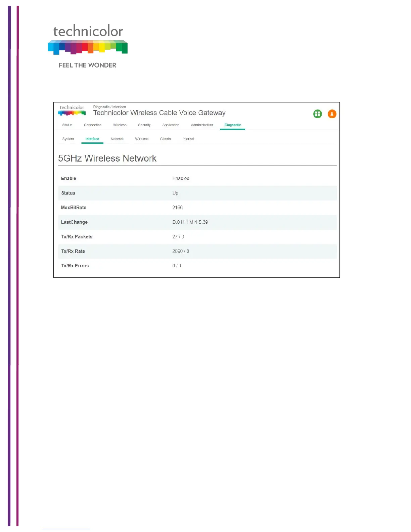Select the 27 / 0 packets value

pyautogui.click(x=178, y=237)
